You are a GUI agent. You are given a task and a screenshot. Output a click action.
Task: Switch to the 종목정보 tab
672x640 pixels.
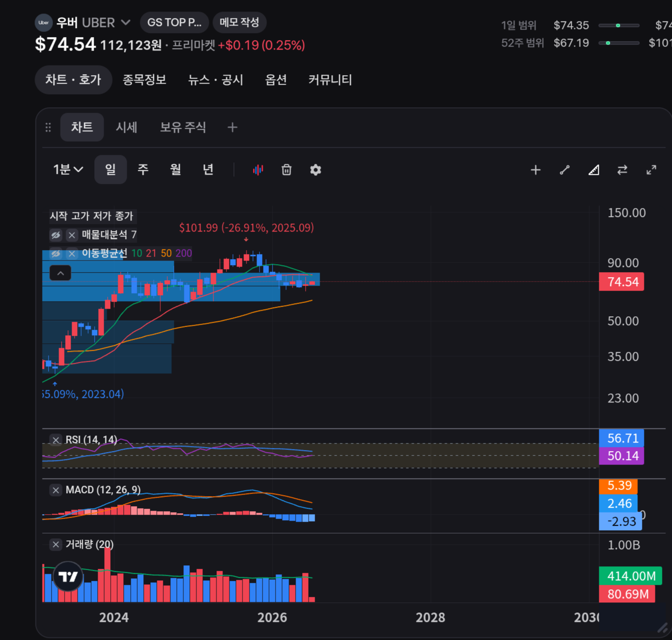pos(144,80)
